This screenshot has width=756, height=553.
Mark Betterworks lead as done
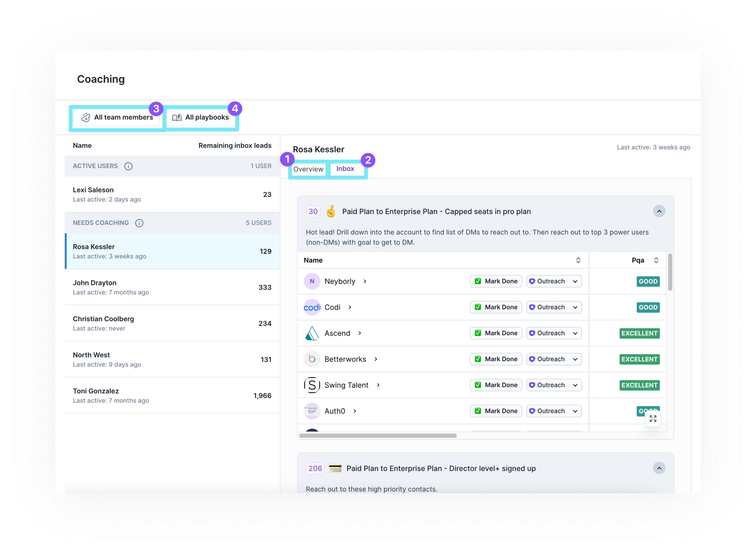click(496, 359)
